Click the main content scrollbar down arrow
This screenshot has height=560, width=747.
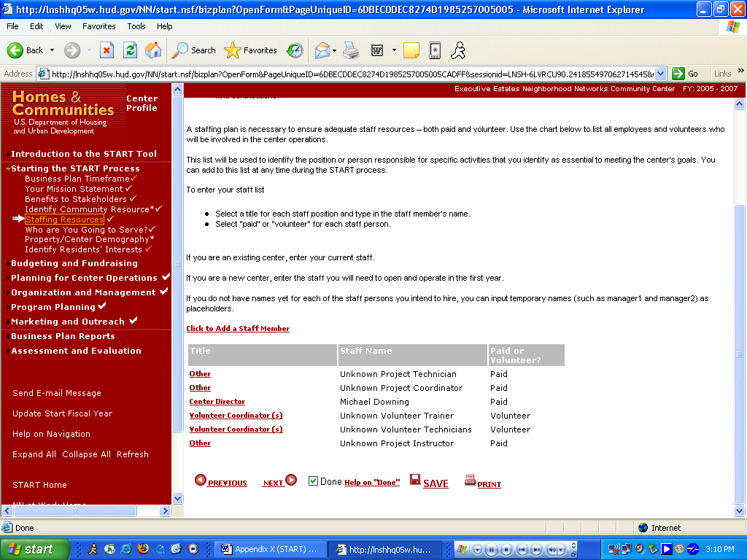tap(740, 511)
